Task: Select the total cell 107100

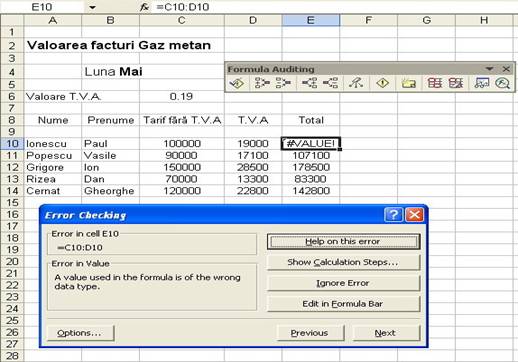Action: (311, 156)
